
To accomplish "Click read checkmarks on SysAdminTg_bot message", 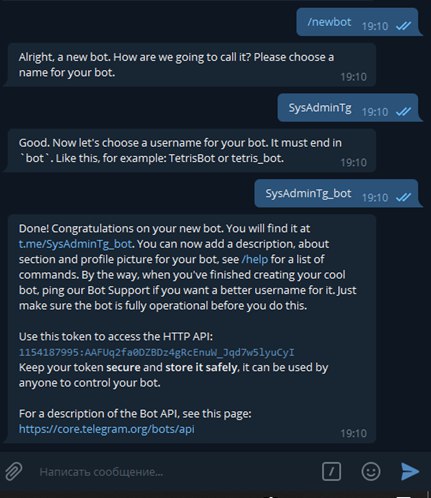I will pyautogui.click(x=403, y=197).
